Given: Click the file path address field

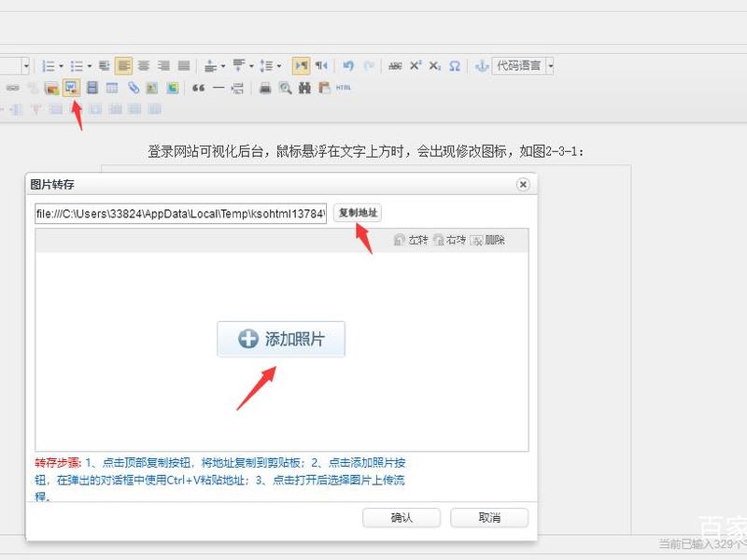Looking at the screenshot, I should [180, 214].
